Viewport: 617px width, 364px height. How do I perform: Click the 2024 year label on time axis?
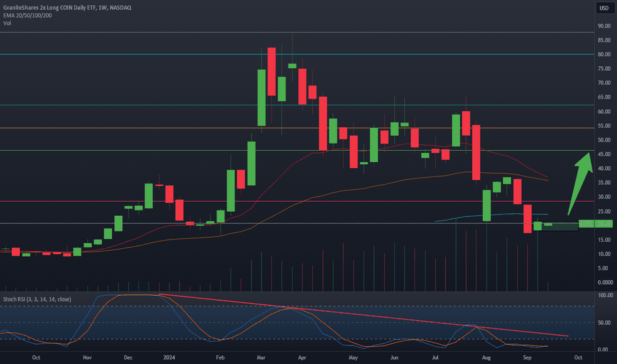coord(169,357)
